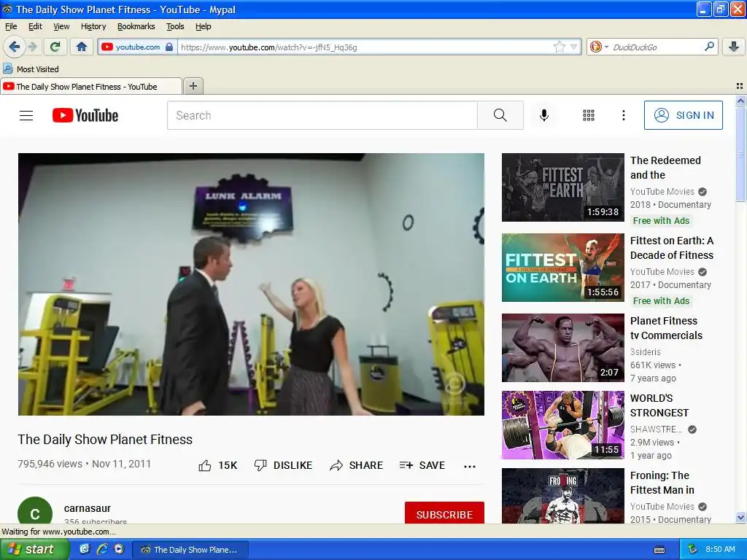Screen dimensions: 747x560
Task: Click the YouTube logo
Action: pyautogui.click(x=85, y=115)
